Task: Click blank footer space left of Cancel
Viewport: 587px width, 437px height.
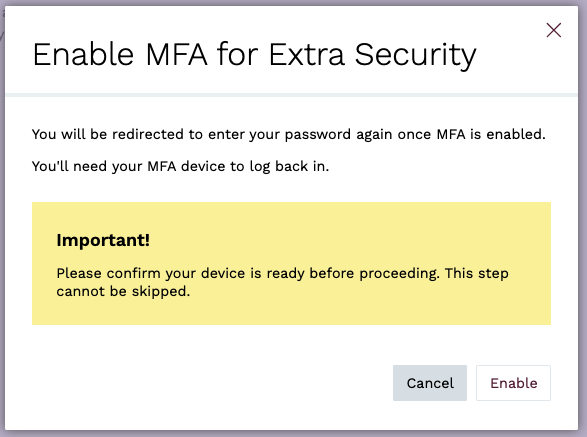Action: (x=206, y=383)
